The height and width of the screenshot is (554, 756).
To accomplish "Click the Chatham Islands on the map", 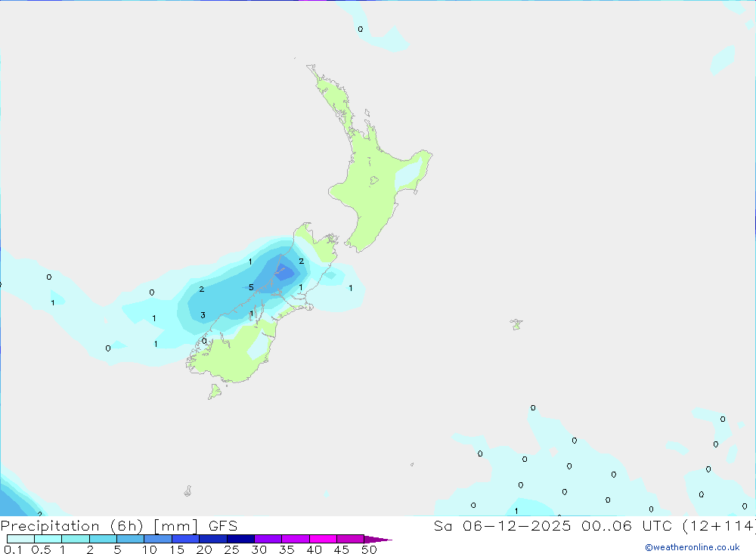I will click(x=516, y=324).
